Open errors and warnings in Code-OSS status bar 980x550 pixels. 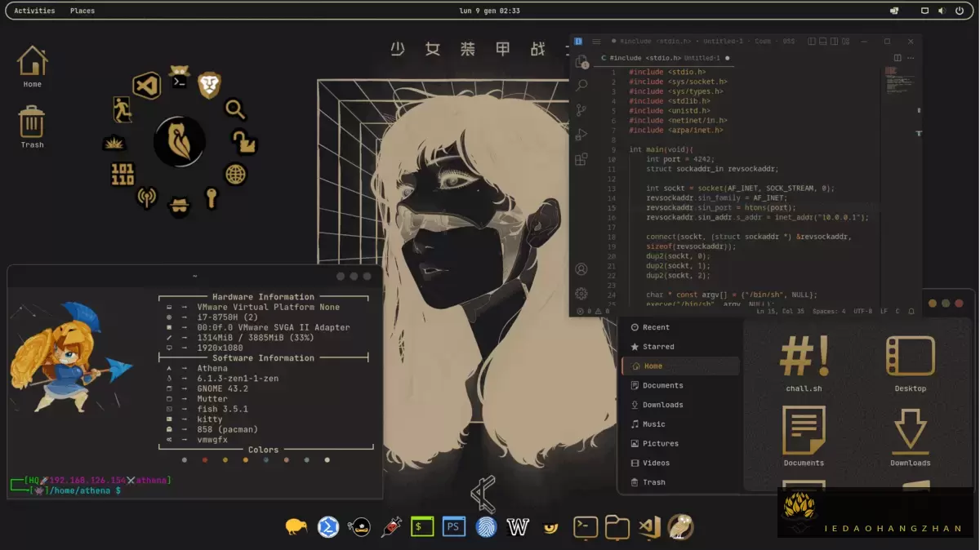pos(593,312)
